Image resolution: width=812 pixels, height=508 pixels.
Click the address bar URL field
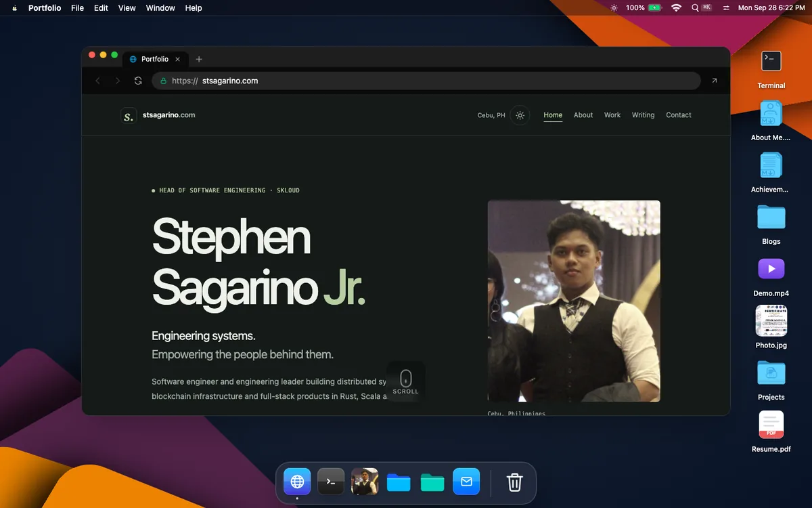point(426,81)
